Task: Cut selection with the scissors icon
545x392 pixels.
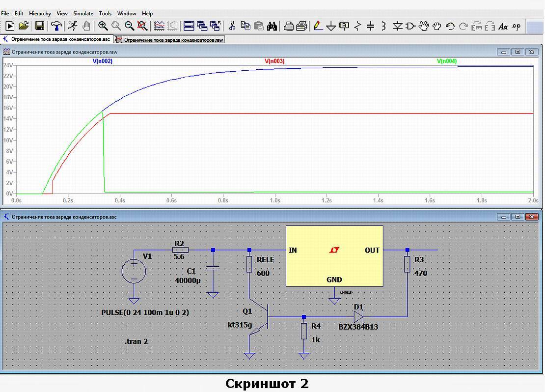Action: coord(232,26)
